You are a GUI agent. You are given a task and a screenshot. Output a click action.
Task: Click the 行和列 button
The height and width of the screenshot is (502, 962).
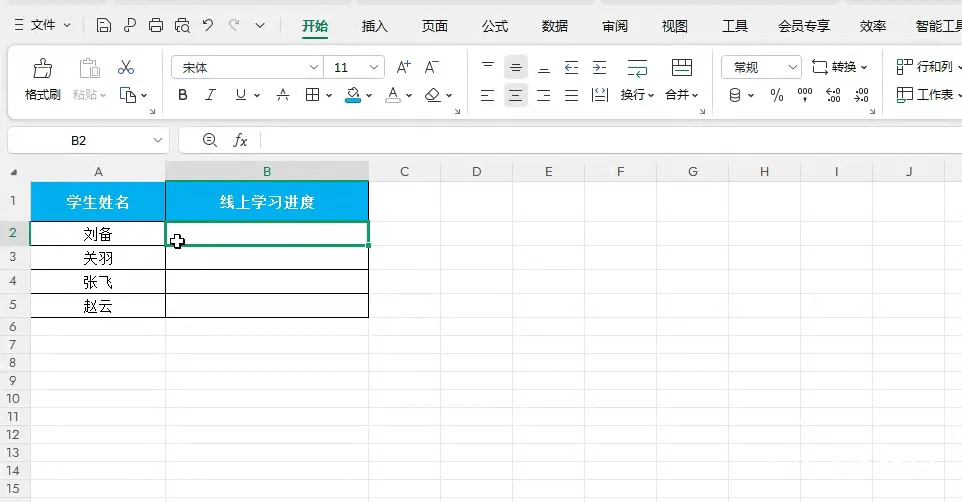point(927,67)
